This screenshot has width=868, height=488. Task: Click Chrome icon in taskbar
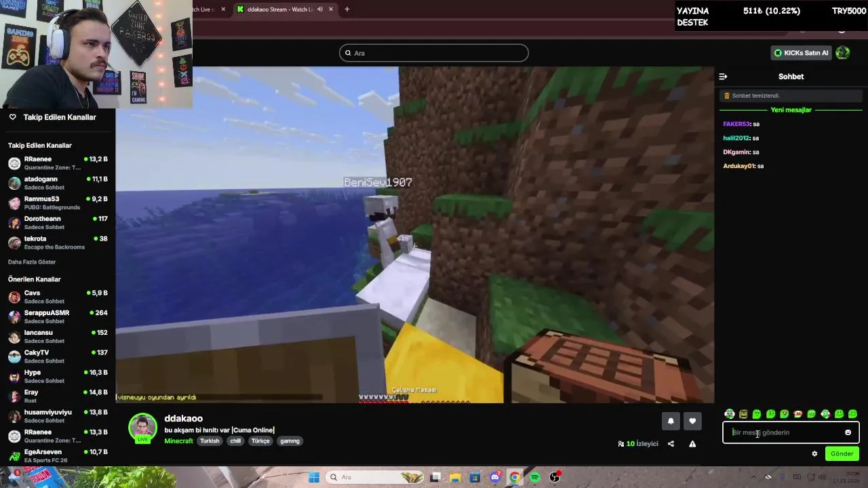[515, 477]
